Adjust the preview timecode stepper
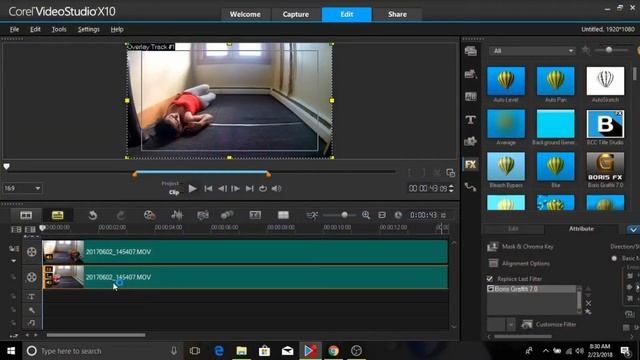The image size is (640, 360). tap(451, 188)
